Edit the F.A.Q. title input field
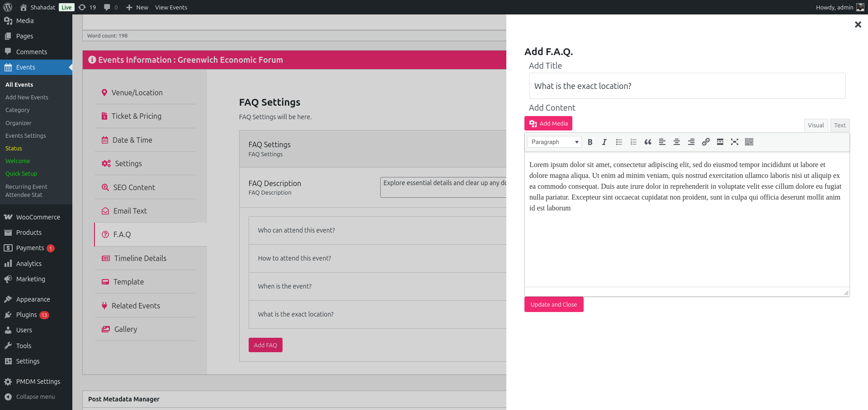The height and width of the screenshot is (410, 868). (687, 86)
